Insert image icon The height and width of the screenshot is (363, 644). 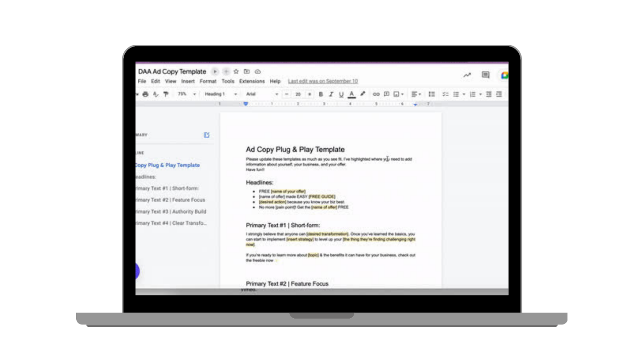[396, 94]
